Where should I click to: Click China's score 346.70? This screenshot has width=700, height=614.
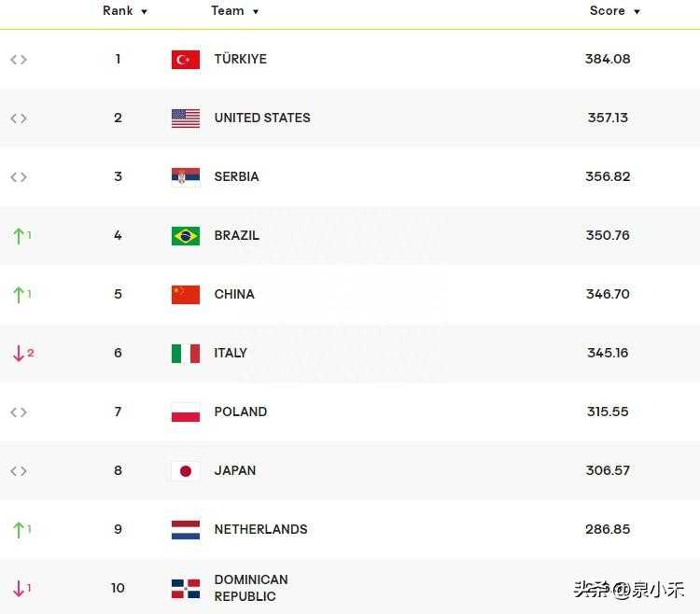[x=608, y=294]
